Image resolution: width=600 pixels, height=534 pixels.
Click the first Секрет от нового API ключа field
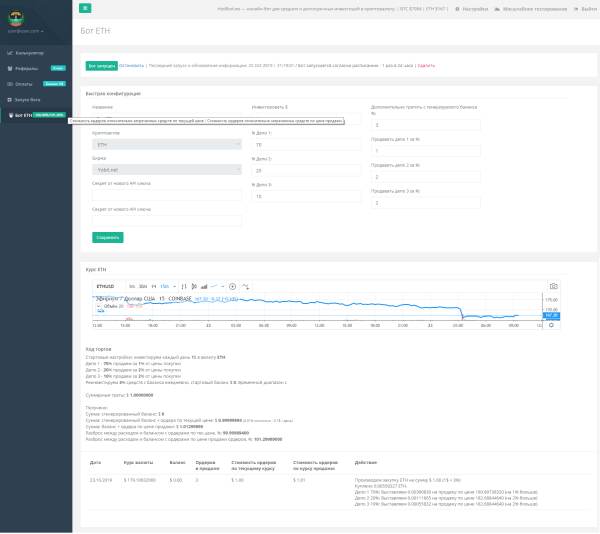pyautogui.click(x=166, y=196)
